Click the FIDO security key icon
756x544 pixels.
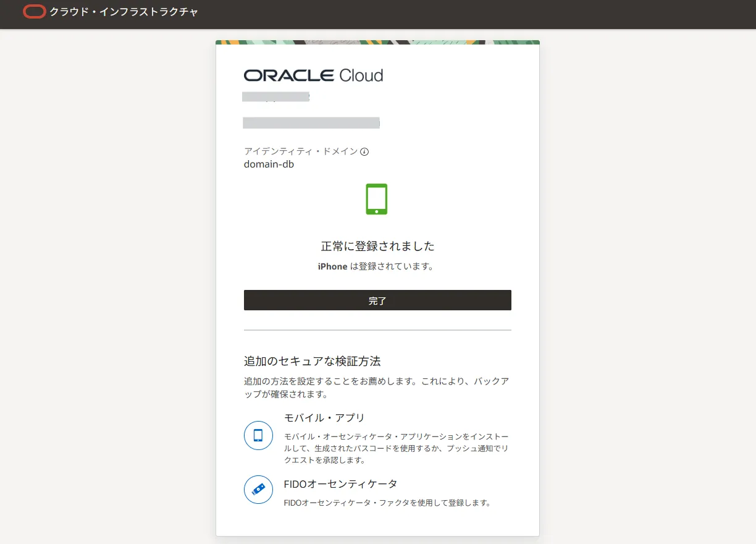(258, 490)
